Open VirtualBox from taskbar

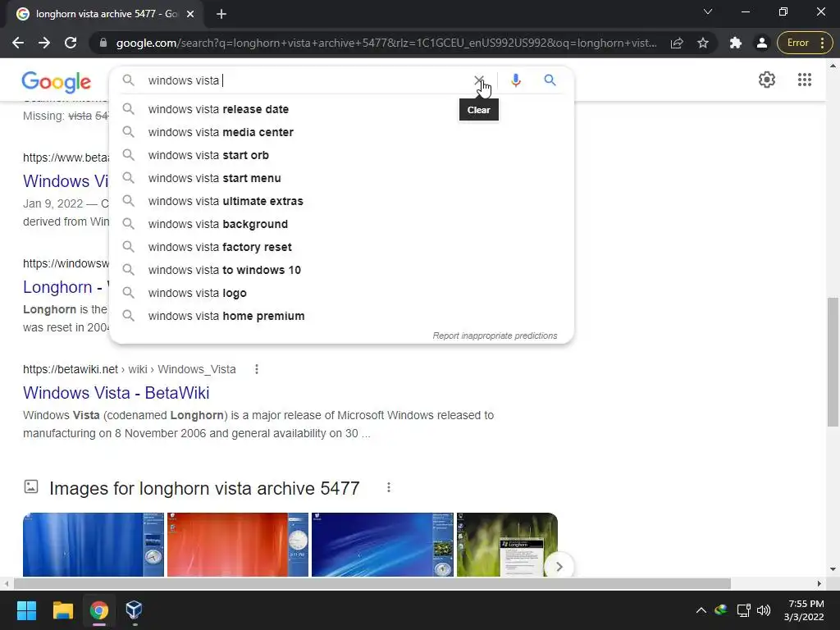pyautogui.click(x=134, y=610)
